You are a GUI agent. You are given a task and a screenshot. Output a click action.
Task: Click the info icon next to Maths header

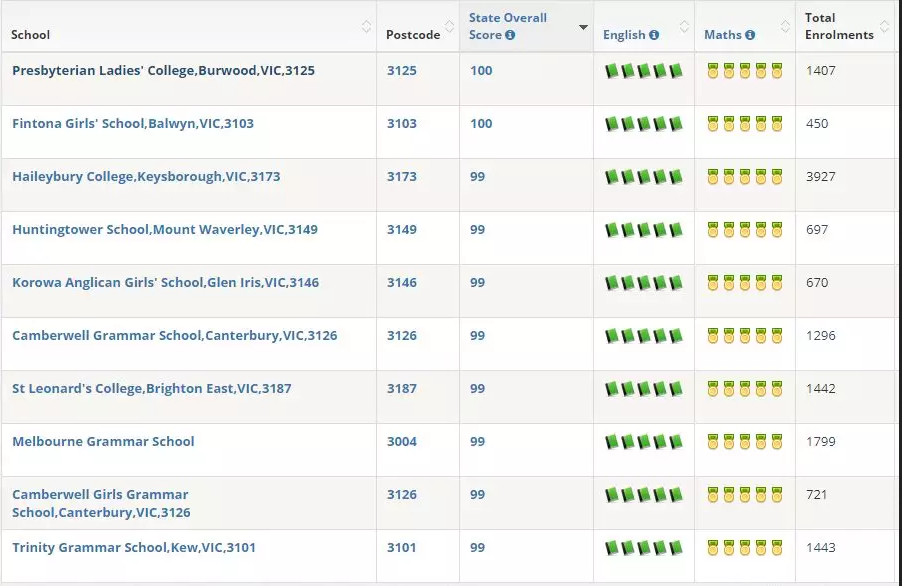click(x=750, y=35)
